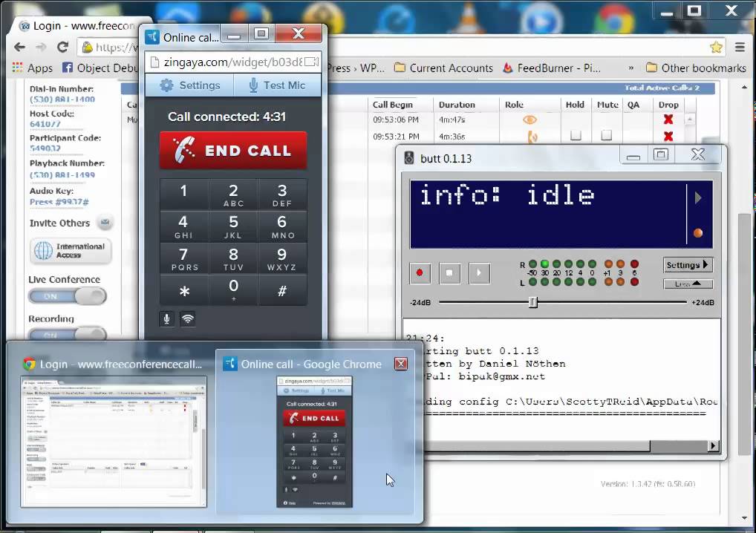Toggle the Live Conference ON switch

(x=67, y=296)
